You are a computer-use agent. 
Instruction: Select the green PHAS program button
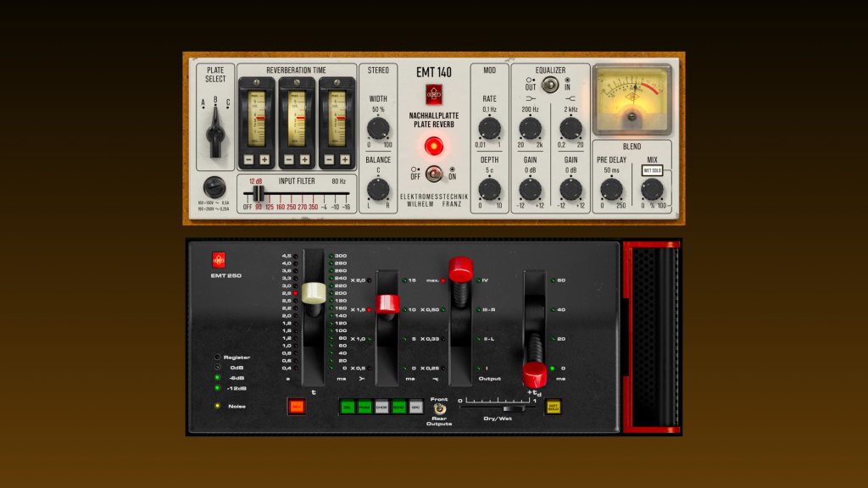[x=364, y=407]
